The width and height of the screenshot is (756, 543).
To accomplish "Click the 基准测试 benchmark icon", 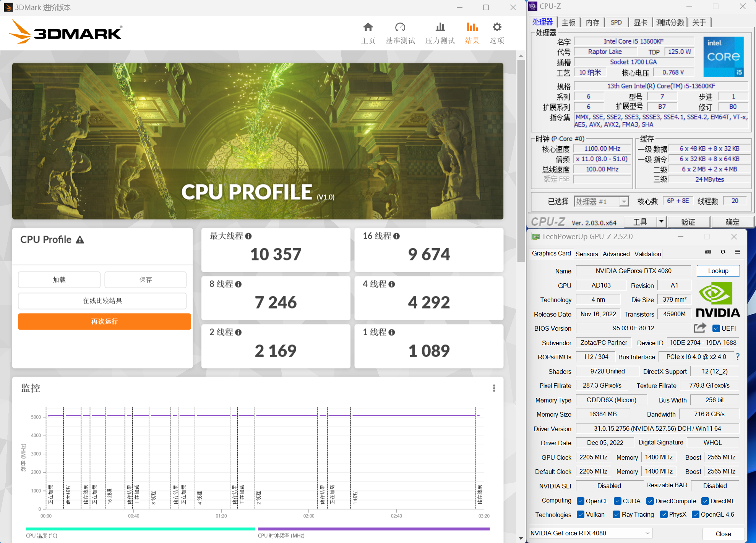I will coord(400,27).
